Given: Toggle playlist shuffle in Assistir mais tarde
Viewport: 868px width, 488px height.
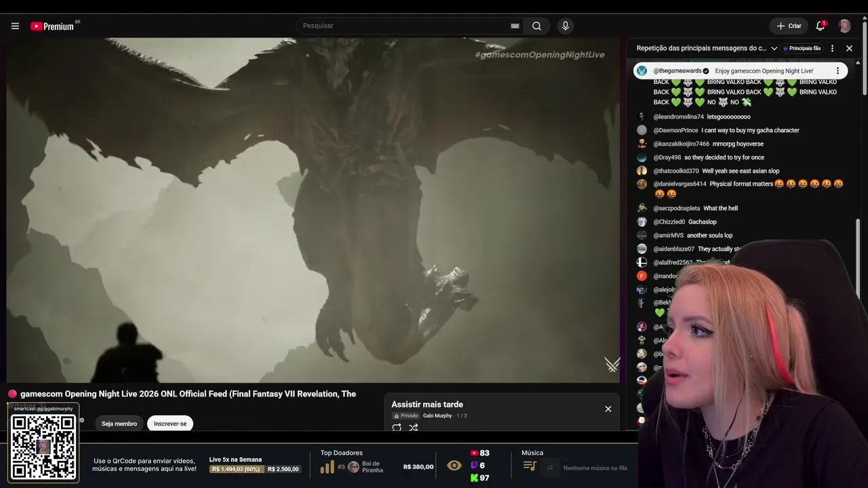Looking at the screenshot, I should 413,427.
